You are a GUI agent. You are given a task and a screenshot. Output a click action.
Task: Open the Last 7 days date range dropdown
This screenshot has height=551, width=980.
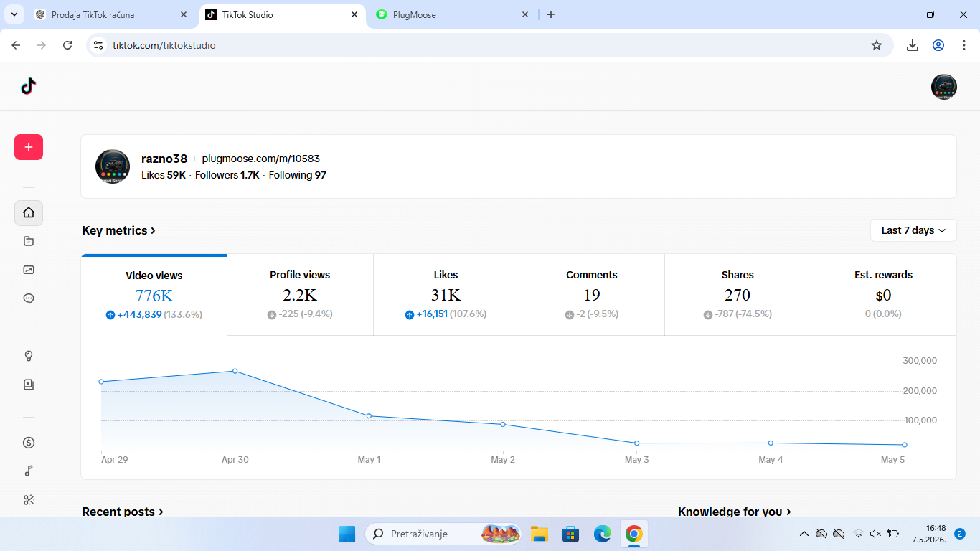(x=913, y=230)
